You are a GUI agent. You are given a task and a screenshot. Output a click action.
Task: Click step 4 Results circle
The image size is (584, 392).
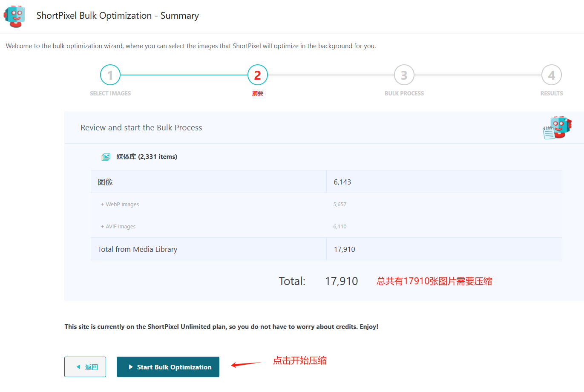point(552,75)
